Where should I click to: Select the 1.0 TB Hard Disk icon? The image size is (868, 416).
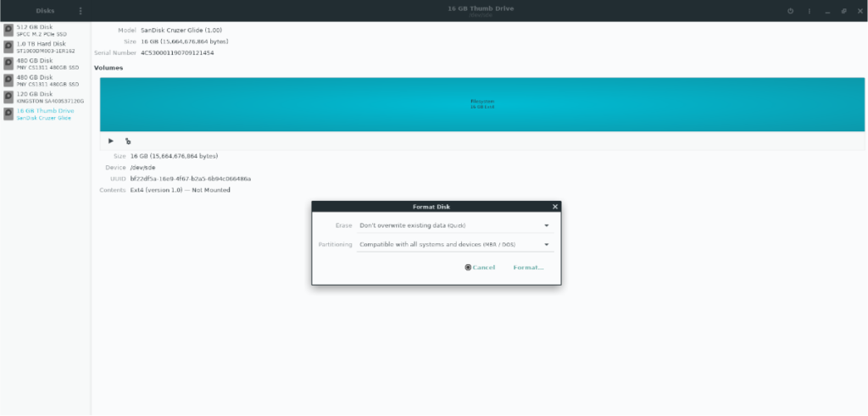(x=8, y=47)
